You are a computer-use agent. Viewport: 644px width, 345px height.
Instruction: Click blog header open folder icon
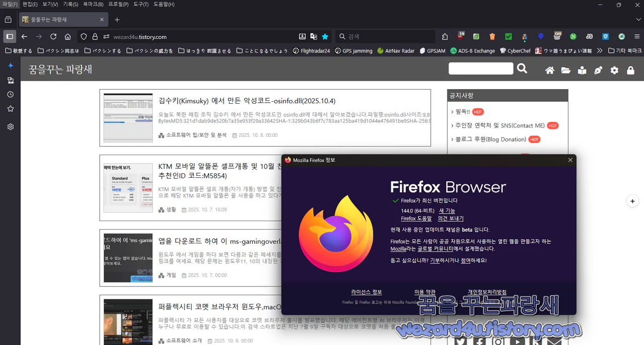pyautogui.click(x=566, y=71)
